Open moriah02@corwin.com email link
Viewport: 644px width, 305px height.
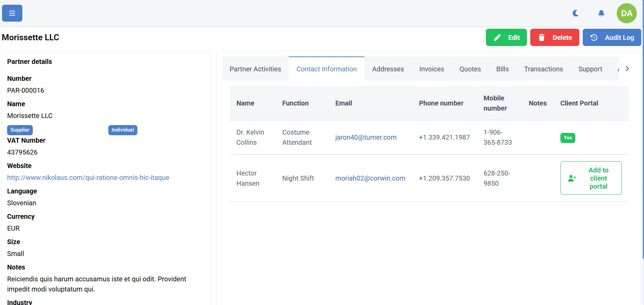click(370, 178)
